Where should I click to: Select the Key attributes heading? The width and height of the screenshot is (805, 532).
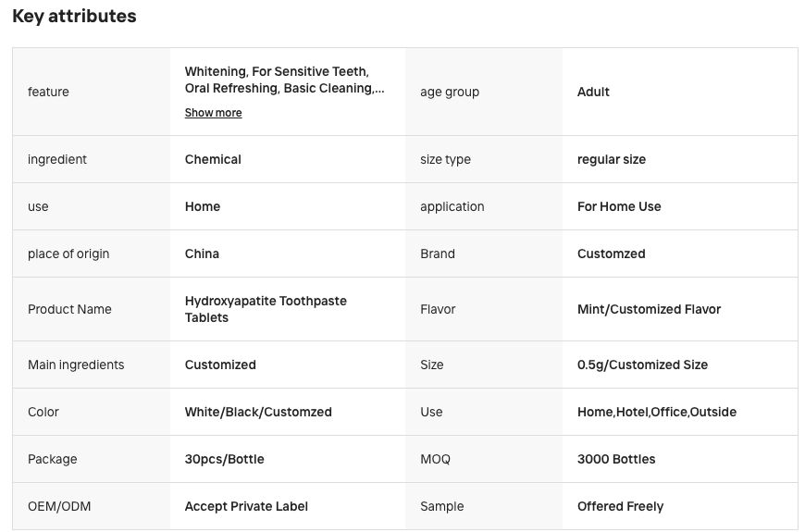click(x=74, y=16)
